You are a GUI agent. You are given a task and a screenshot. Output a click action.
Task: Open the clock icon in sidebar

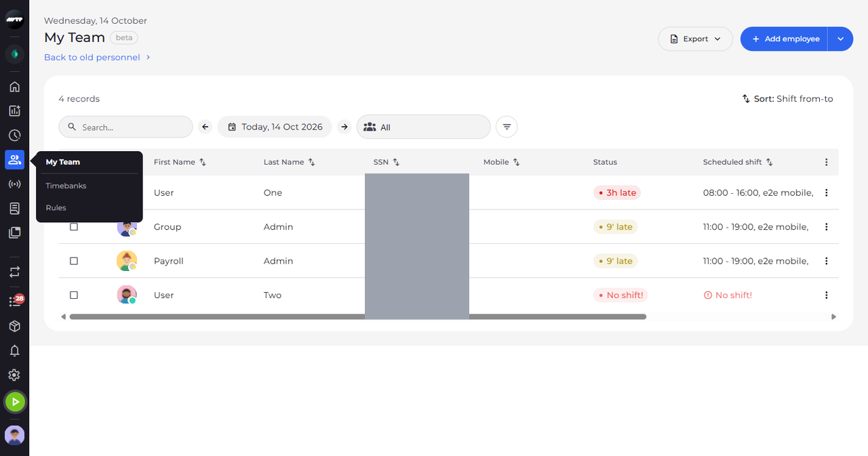point(14,136)
